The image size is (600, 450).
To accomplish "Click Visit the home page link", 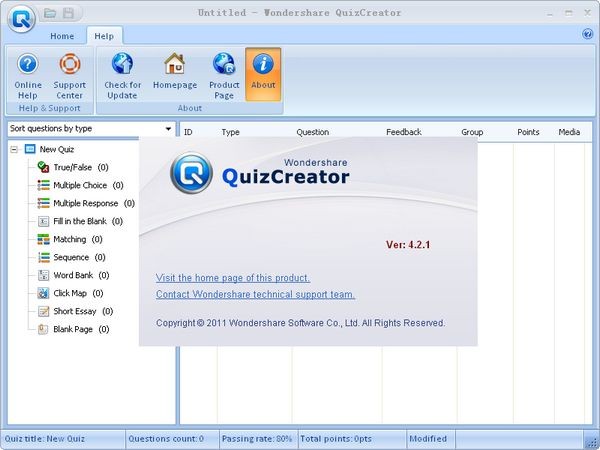I will [x=233, y=278].
